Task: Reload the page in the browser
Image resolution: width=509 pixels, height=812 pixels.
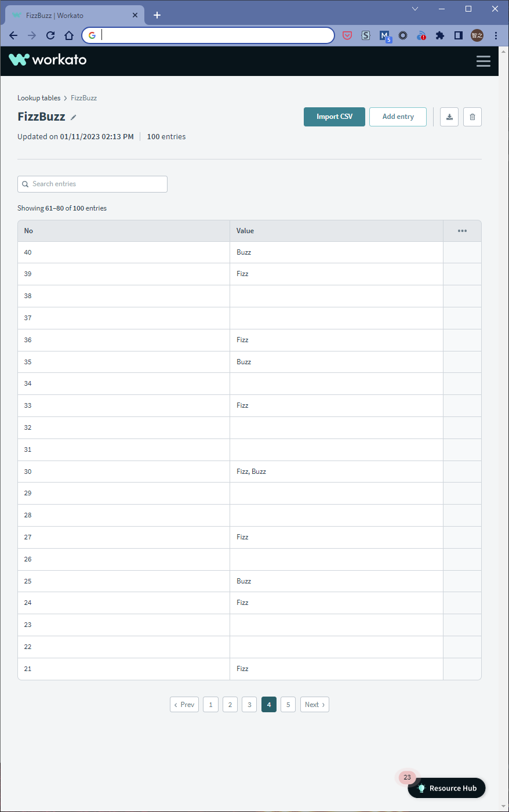Action: [x=50, y=35]
